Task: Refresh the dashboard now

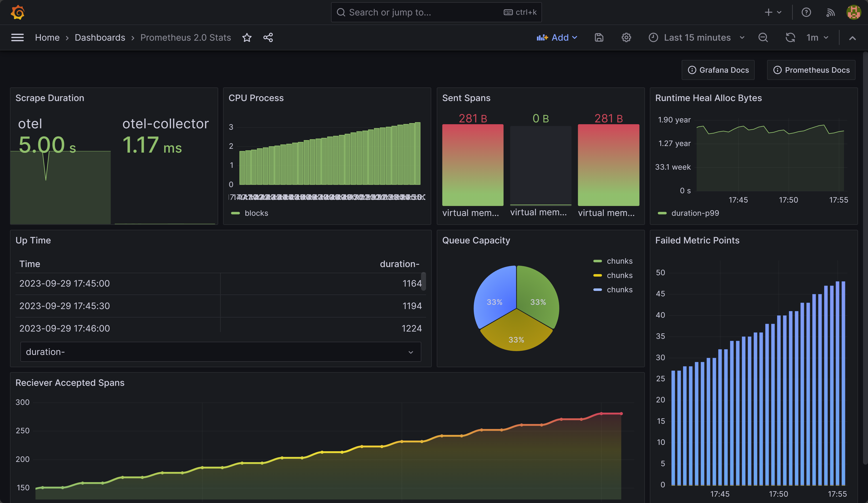Action: tap(790, 37)
